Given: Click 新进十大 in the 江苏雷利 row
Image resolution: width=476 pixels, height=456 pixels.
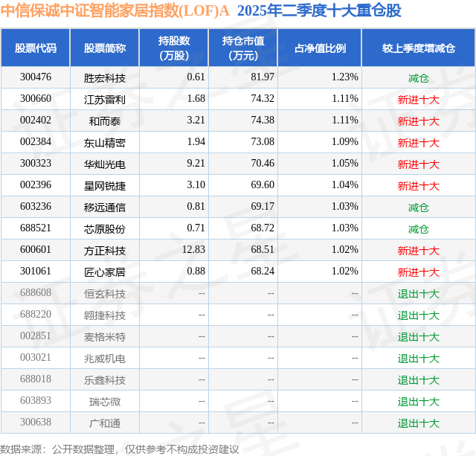Looking at the screenshot, I should [419, 100].
